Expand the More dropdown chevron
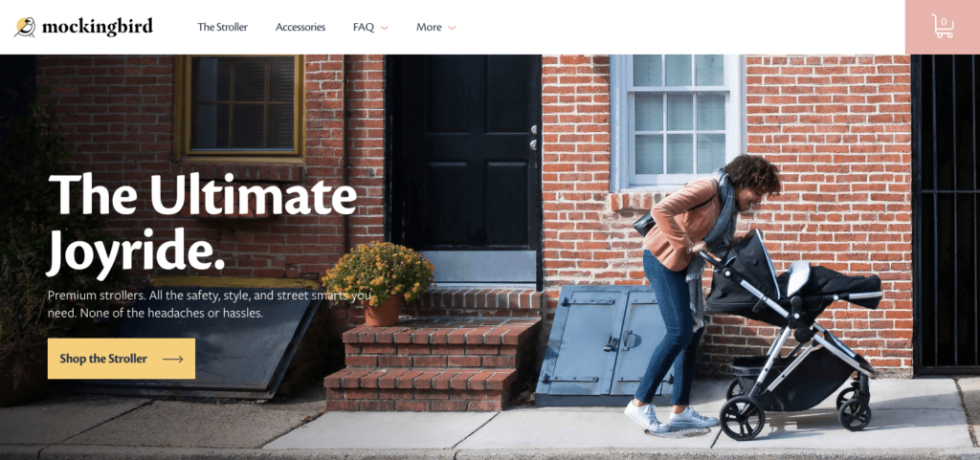Viewport: 980px width, 460px height. pyautogui.click(x=452, y=28)
